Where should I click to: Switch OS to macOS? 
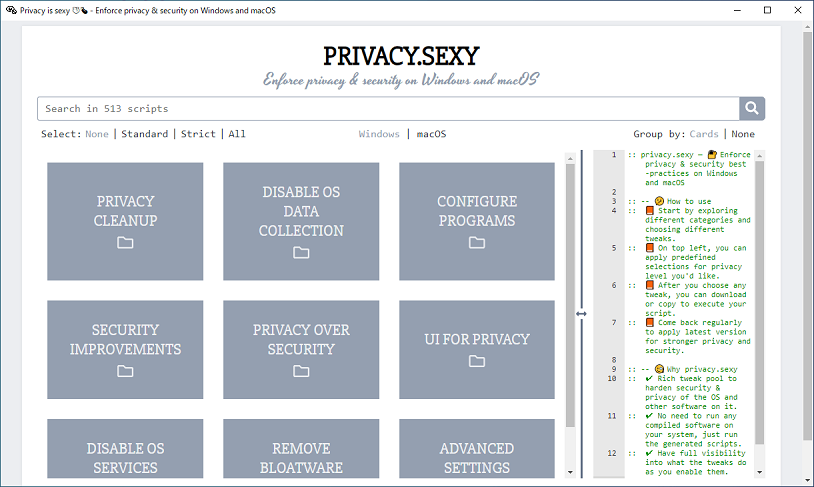click(431, 134)
